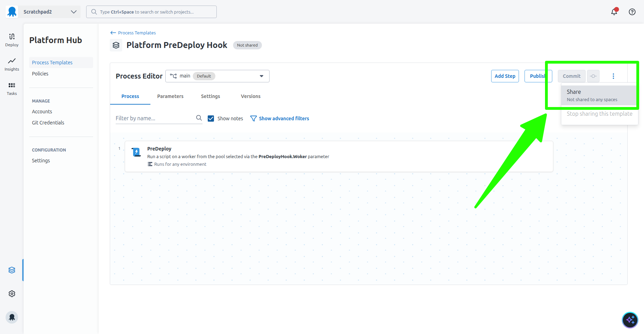
Task: Click the Platform Hub layers icon
Action: (x=12, y=270)
